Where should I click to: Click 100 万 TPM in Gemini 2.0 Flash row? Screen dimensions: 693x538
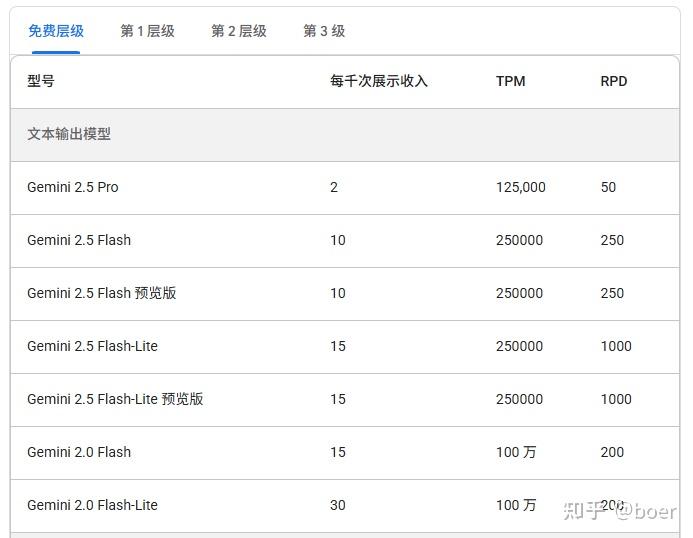pos(516,452)
